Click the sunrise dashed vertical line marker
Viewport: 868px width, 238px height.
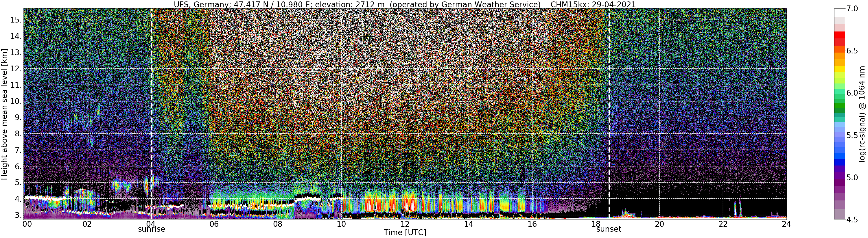point(151,114)
